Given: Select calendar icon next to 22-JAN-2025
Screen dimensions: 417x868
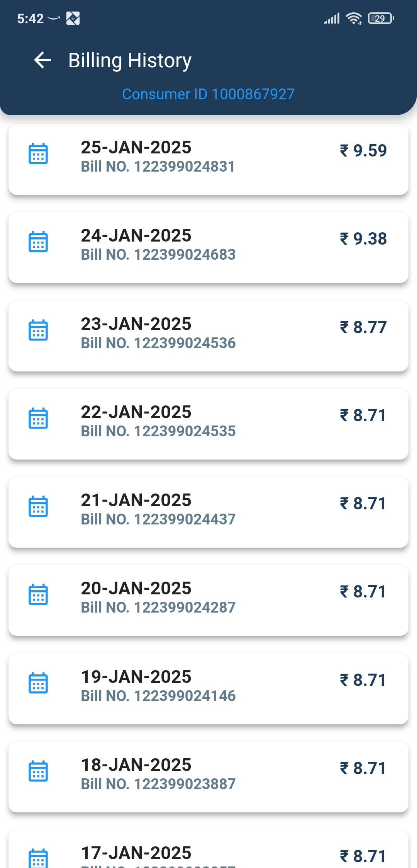Looking at the screenshot, I should [x=38, y=418].
